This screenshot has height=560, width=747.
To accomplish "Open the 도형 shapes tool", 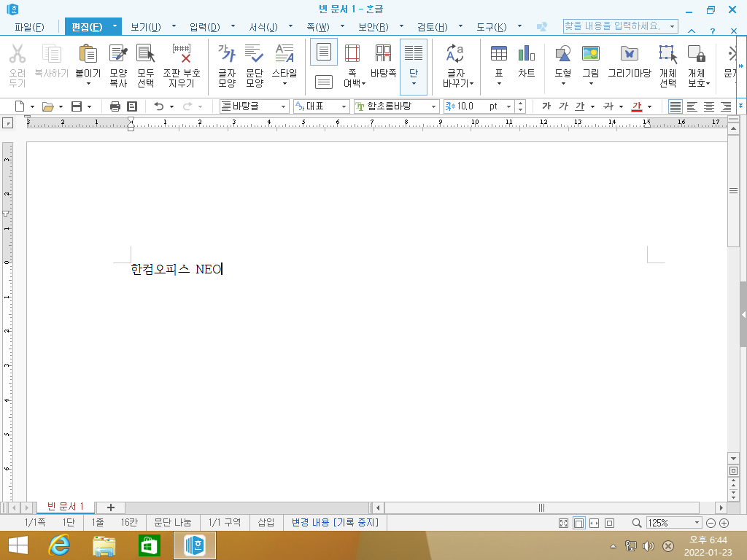I will pos(563,53).
